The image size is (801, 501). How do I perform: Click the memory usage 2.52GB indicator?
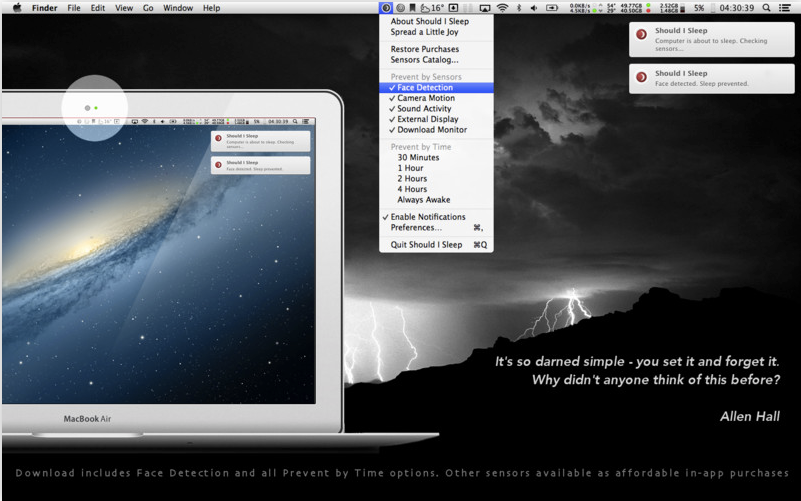pos(672,8)
